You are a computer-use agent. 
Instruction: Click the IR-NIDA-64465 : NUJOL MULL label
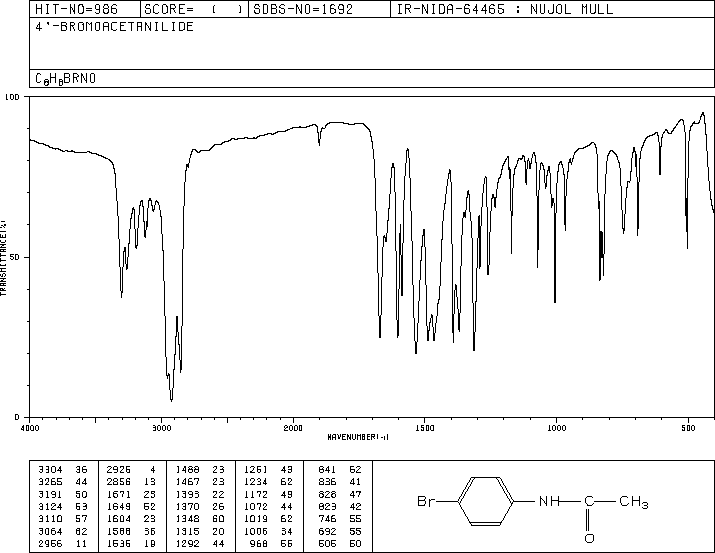click(x=505, y=9)
